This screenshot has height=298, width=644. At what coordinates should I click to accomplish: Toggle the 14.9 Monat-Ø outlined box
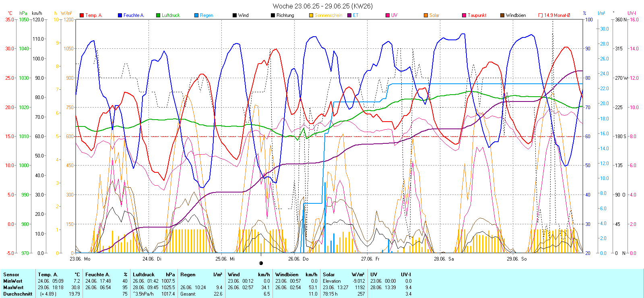tap(541, 15)
